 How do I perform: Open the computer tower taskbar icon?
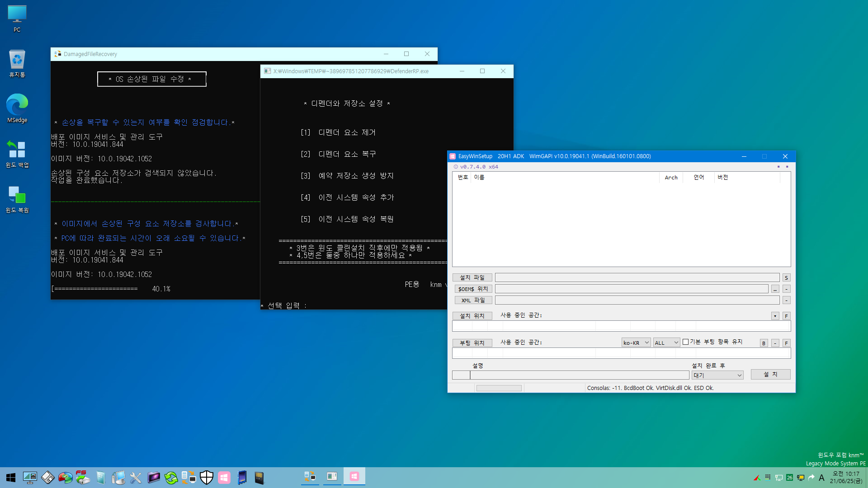118,478
